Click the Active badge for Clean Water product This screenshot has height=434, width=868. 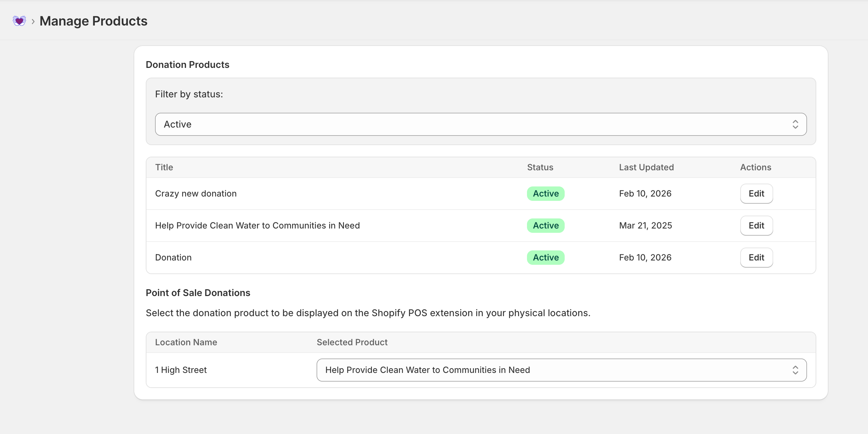click(545, 226)
